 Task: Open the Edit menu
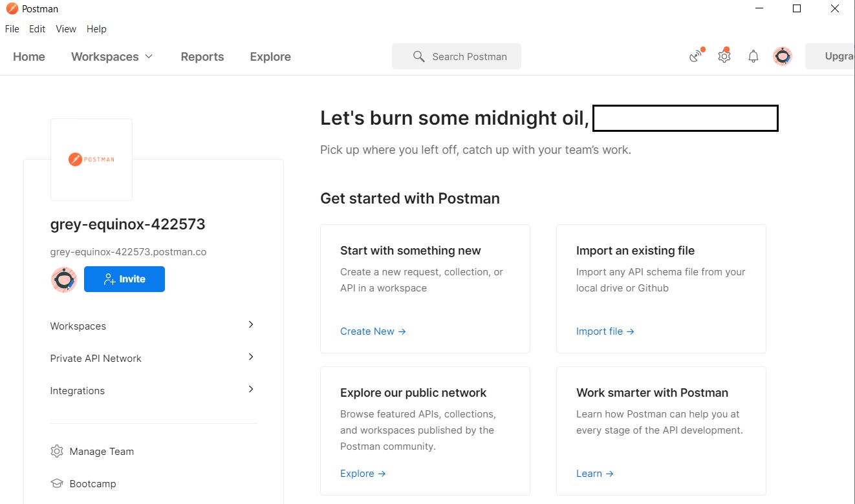coord(38,29)
